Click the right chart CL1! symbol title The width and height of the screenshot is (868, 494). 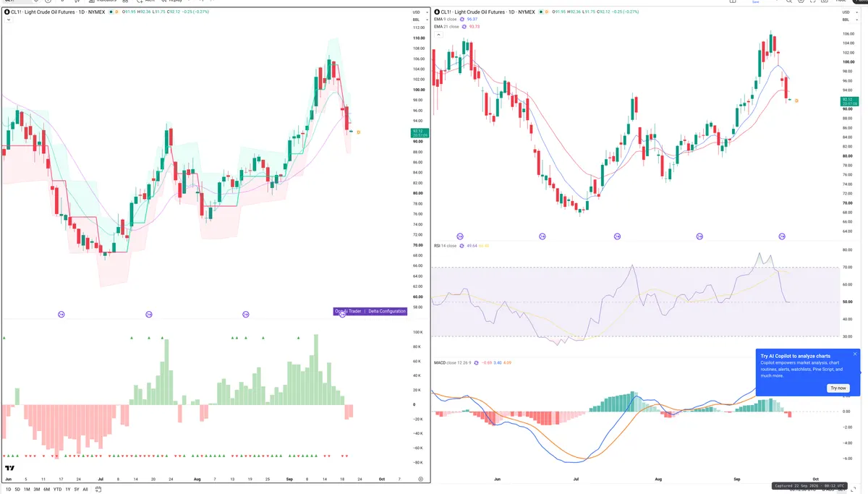[x=487, y=12]
